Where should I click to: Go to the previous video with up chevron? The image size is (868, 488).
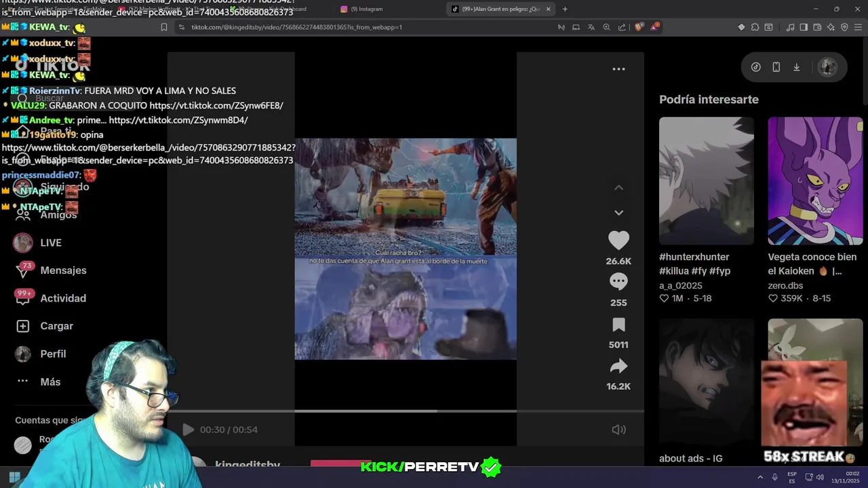[618, 188]
